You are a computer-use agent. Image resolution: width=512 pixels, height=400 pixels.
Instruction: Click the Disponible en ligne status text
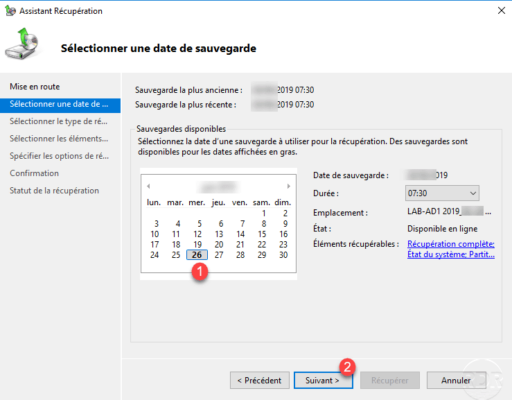tap(442, 229)
